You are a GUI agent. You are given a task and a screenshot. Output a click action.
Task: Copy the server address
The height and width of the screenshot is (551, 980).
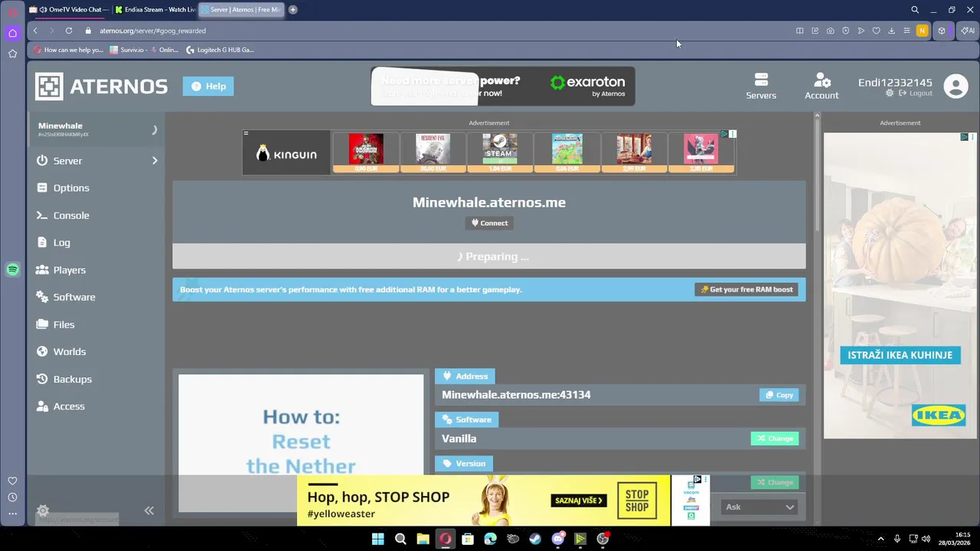(779, 395)
